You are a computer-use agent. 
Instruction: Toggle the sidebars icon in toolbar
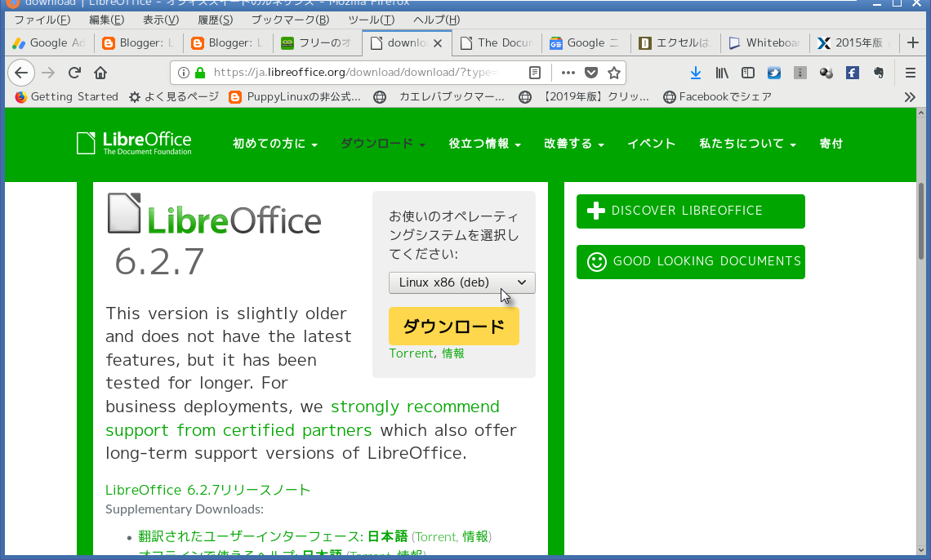point(747,73)
